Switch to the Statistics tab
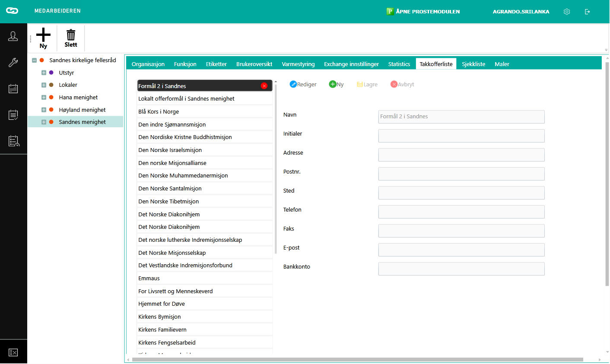Screen dimensions: 610x364 click(x=399, y=64)
